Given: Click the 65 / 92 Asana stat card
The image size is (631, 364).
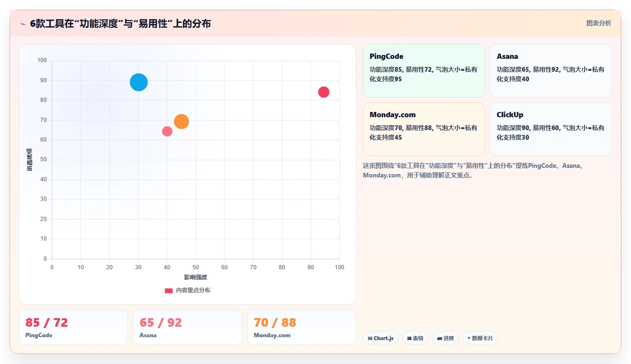Looking at the screenshot, I should pyautogui.click(x=187, y=327).
